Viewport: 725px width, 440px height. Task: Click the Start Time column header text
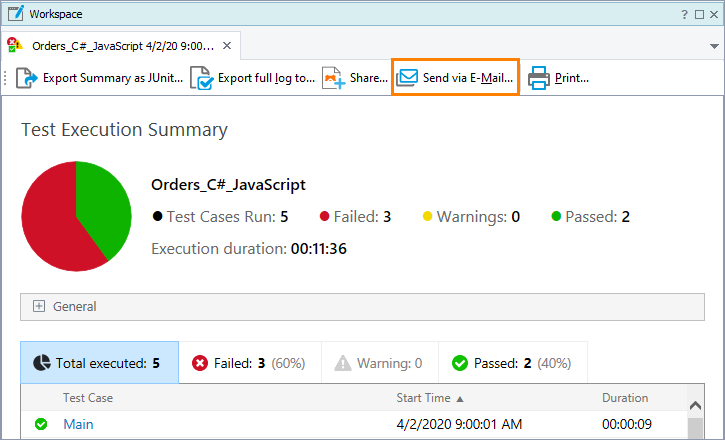(x=423, y=398)
